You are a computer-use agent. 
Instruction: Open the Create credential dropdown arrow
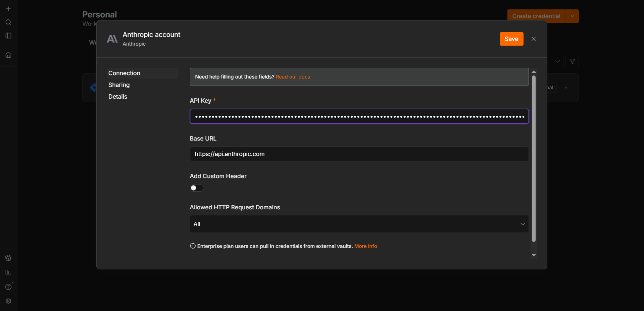(572, 16)
